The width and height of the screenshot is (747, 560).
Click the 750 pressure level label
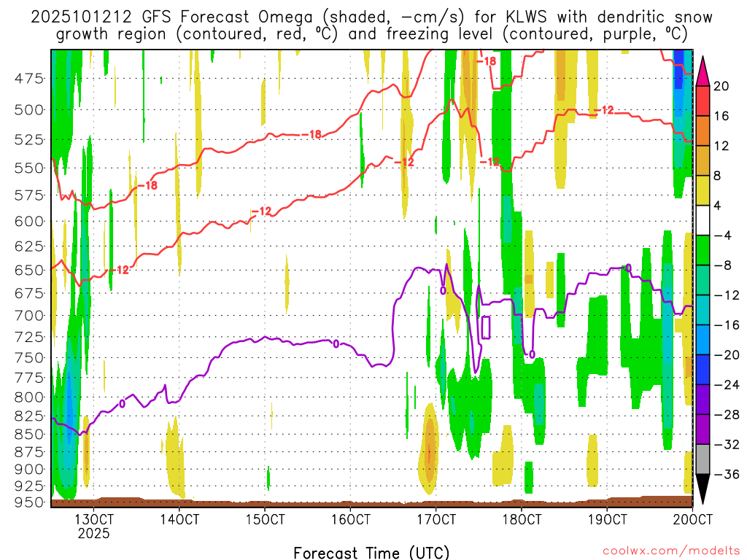[x=29, y=357]
